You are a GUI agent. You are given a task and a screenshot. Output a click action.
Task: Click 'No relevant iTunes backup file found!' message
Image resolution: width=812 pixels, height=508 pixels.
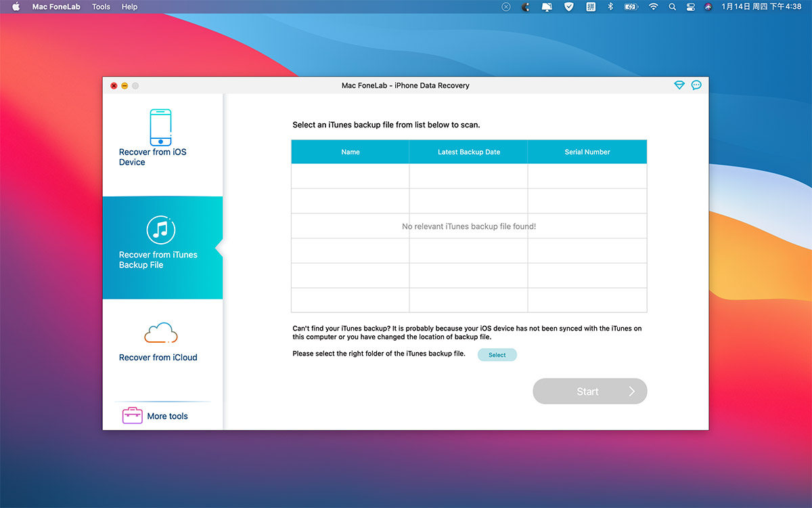click(469, 226)
